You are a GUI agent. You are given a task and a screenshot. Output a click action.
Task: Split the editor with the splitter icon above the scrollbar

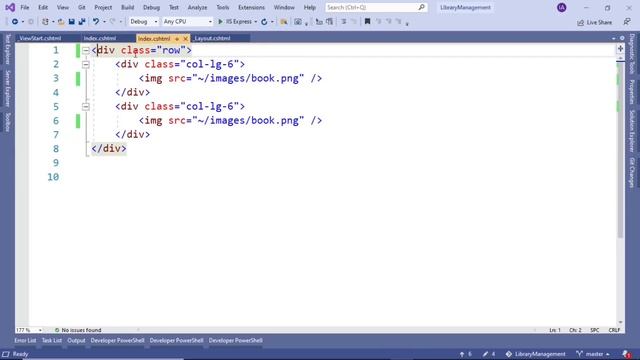click(x=620, y=49)
